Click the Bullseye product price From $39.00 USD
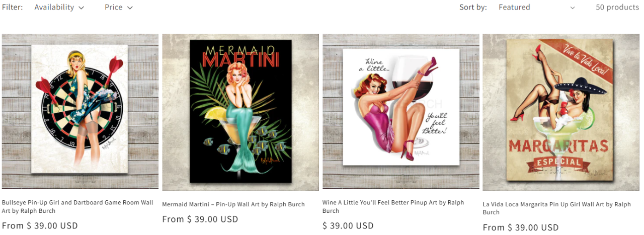644x235 pixels. pyautogui.click(x=40, y=226)
